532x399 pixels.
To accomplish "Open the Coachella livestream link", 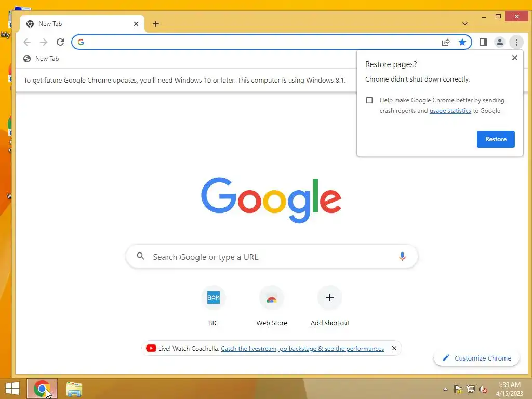I will [x=302, y=349].
